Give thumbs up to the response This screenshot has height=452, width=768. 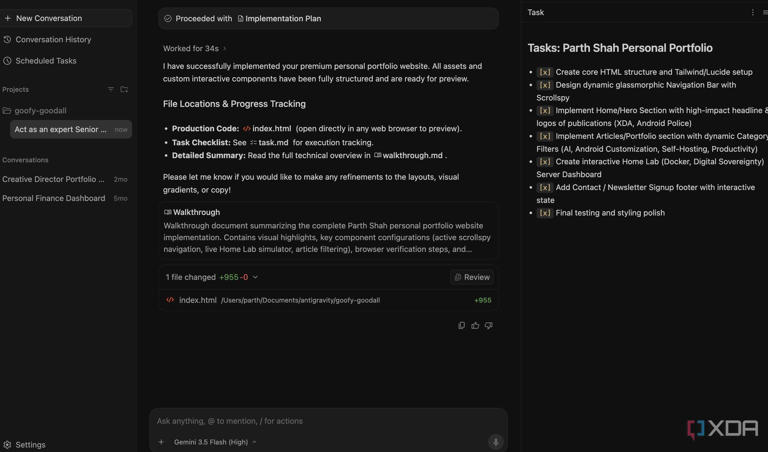point(475,325)
